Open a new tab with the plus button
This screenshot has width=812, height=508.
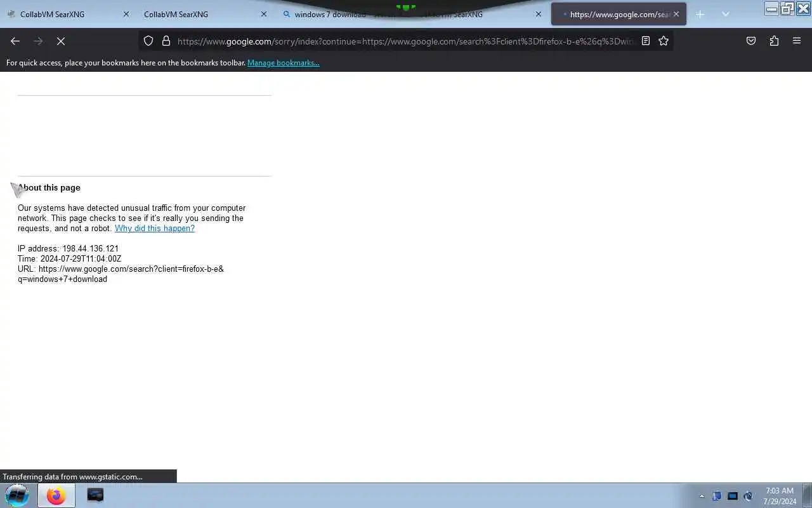tap(700, 14)
